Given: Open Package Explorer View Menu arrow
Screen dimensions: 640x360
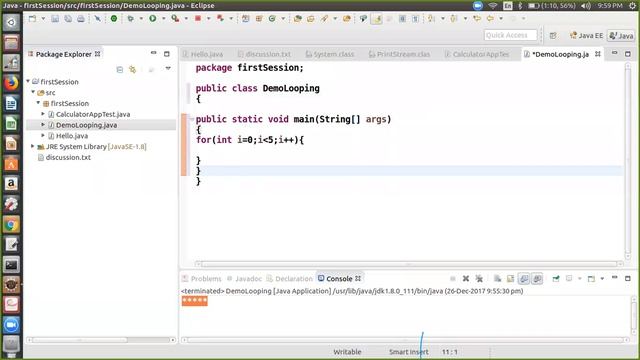Looking at the screenshot, I should click(168, 69).
